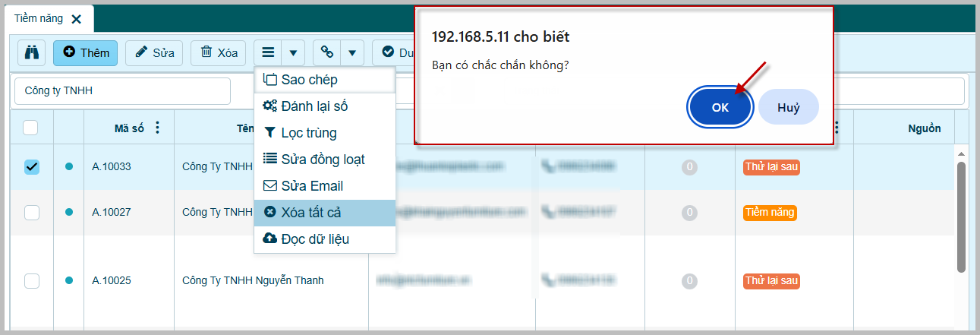Click the phone icon in row A.10033
The image size is (980, 335).
[547, 166]
